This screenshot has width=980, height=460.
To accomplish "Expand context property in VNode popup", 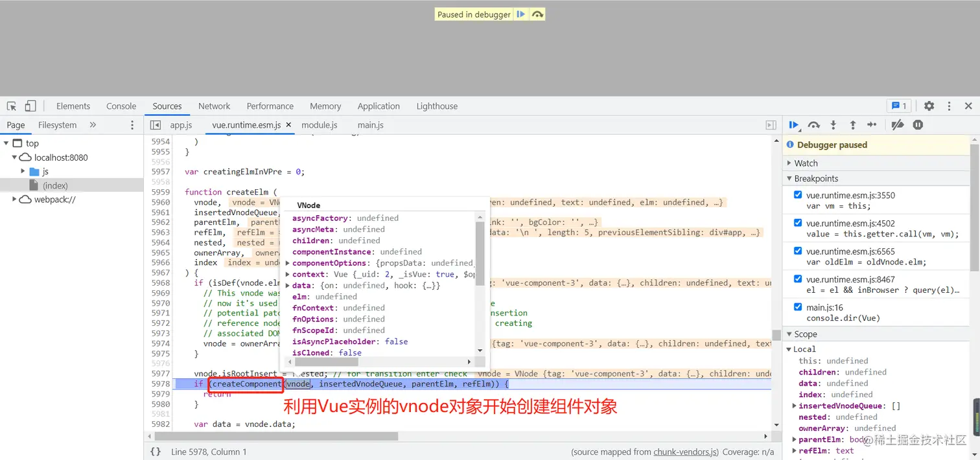I will point(288,274).
